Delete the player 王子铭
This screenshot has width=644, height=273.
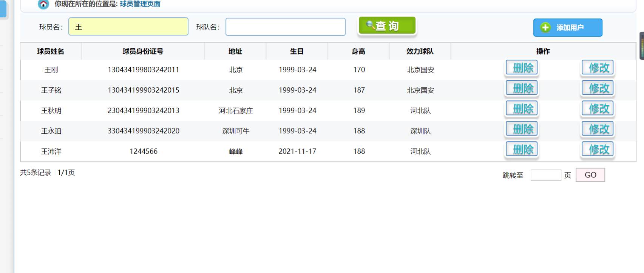point(522,88)
